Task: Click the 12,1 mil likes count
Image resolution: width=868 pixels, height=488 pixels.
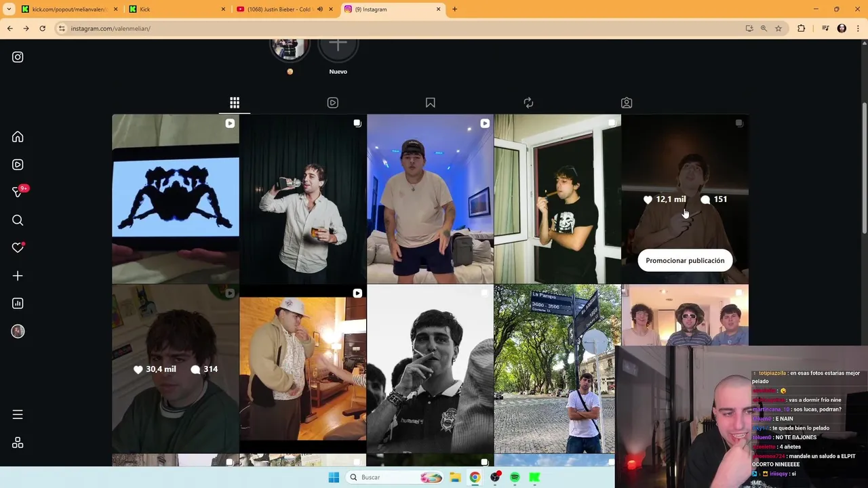Action: click(x=665, y=199)
